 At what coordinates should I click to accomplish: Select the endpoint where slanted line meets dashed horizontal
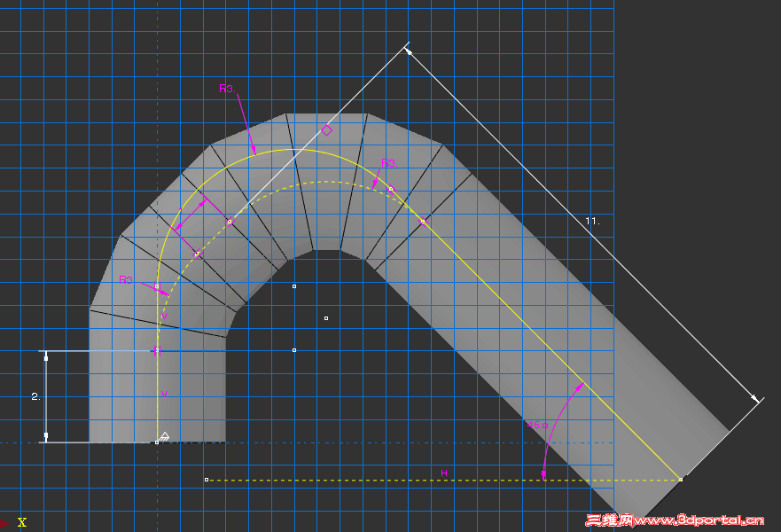pos(681,479)
